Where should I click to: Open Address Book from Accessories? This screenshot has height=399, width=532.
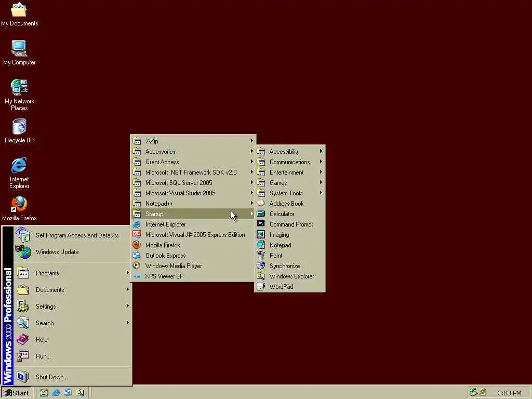tap(290, 204)
